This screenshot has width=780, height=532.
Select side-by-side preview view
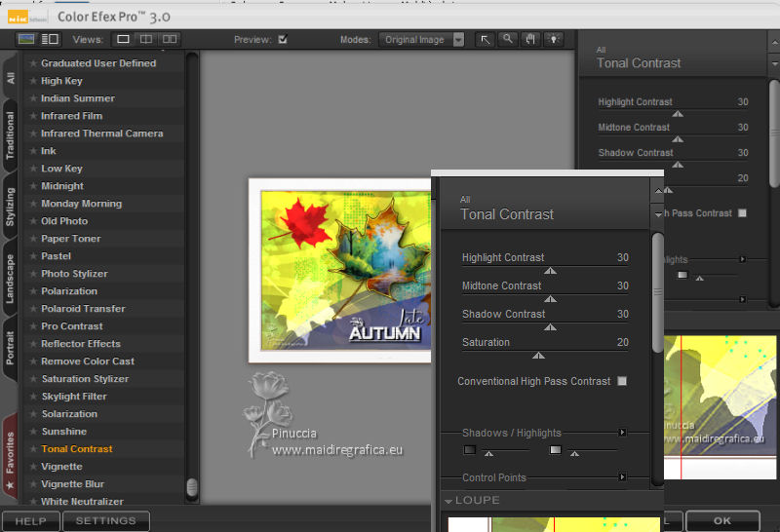169,39
